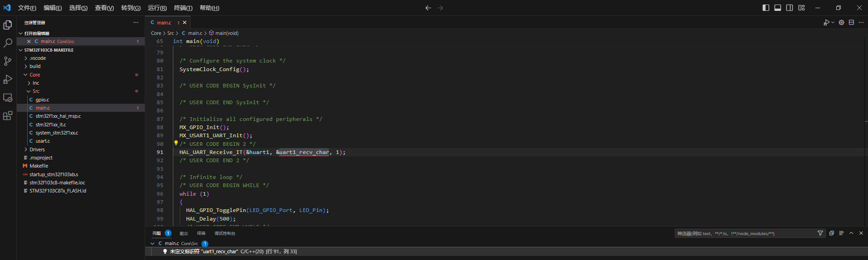Open the 终端 menu in menu bar
The height and width of the screenshot is (260, 868).
(183, 8)
